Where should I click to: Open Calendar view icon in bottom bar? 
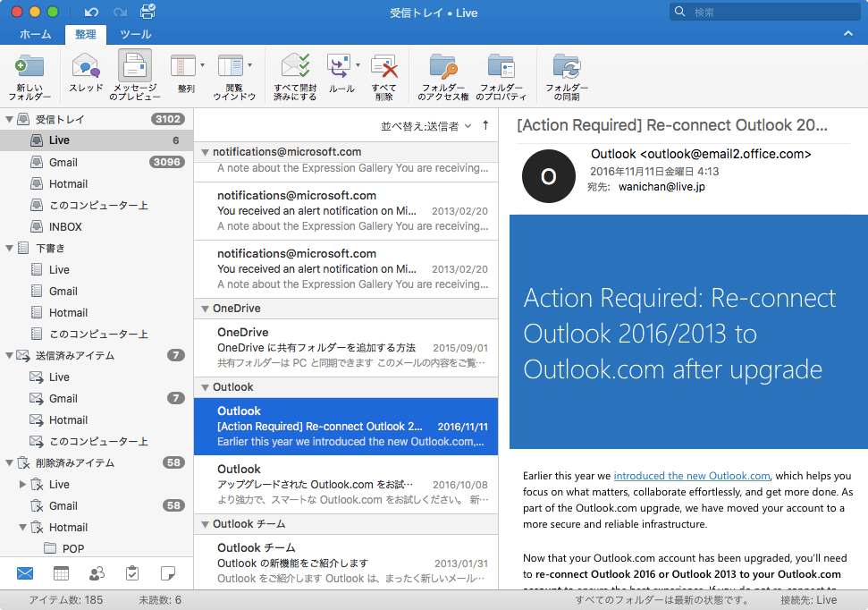coord(61,573)
